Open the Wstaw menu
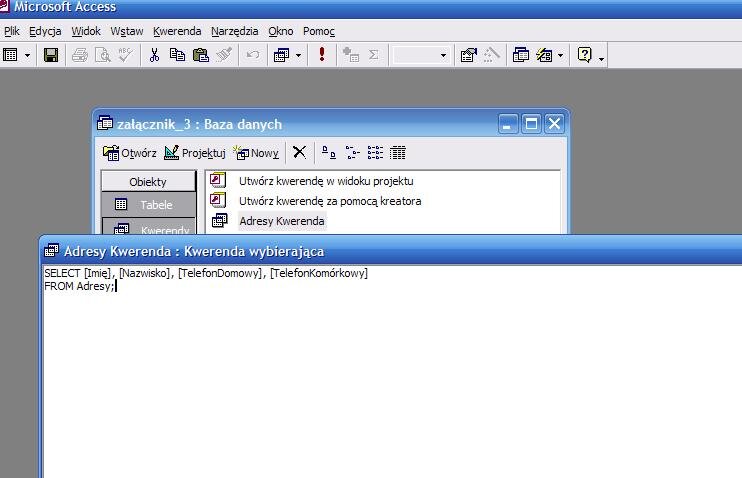742x478 pixels. point(126,31)
